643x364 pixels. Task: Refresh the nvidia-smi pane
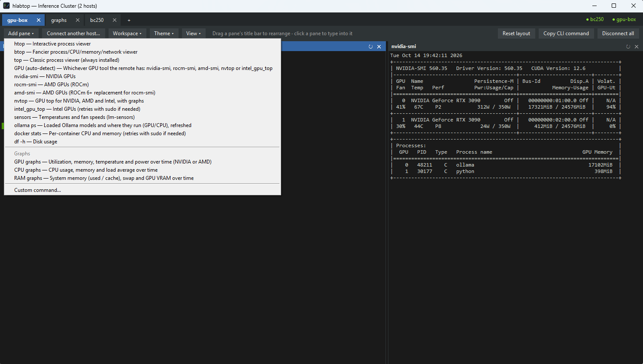[628, 46]
